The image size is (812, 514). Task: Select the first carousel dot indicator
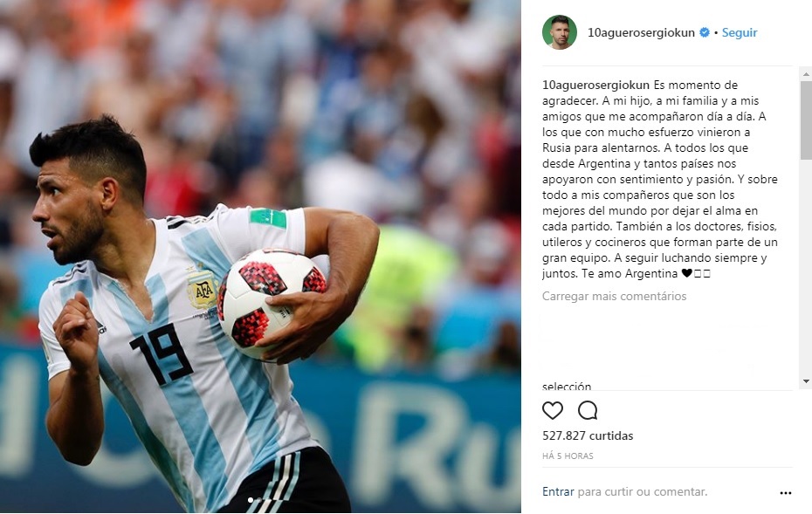pyautogui.click(x=251, y=500)
